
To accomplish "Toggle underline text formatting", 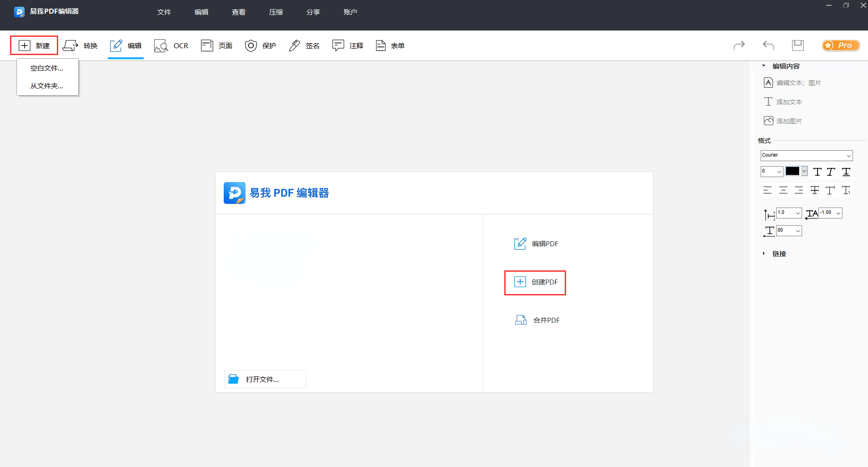I will pyautogui.click(x=846, y=172).
